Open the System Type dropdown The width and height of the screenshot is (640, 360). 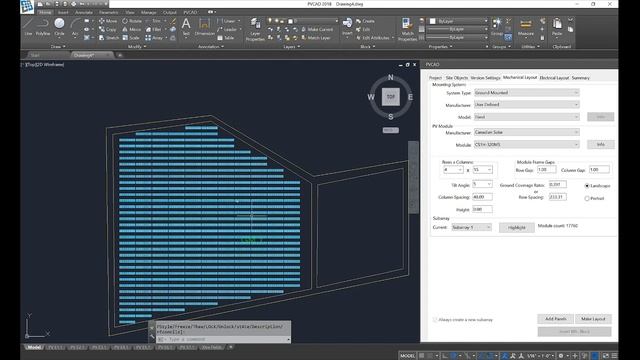pos(527,93)
